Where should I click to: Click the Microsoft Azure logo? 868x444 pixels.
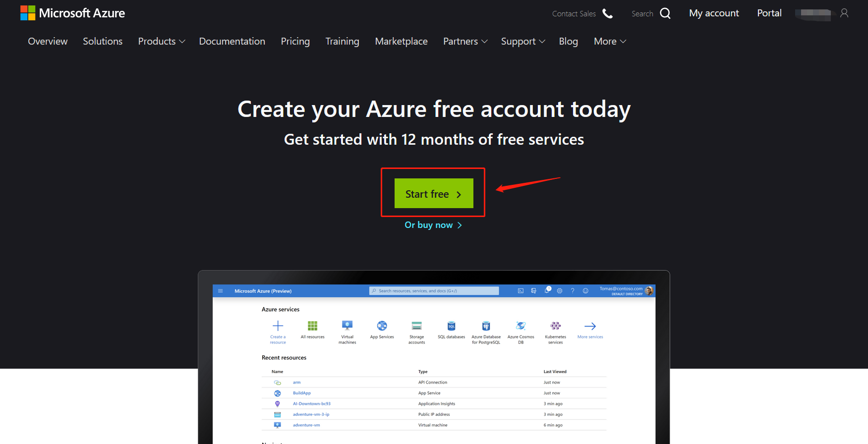72,13
